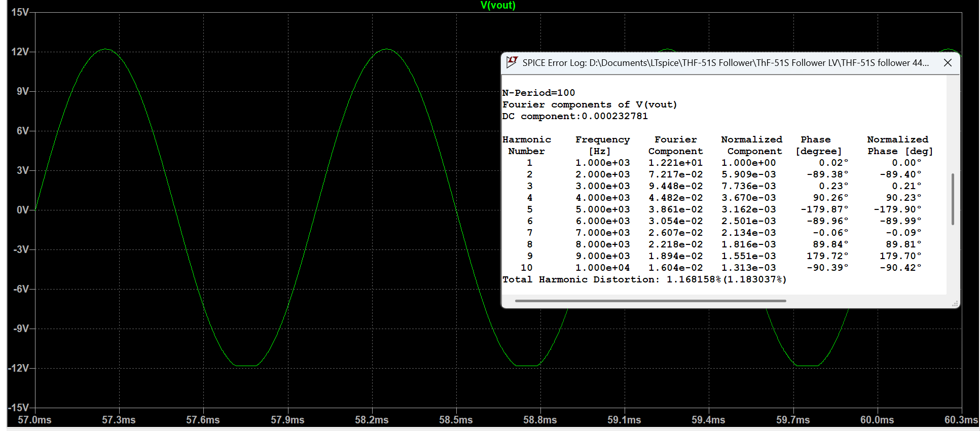Click 'Fourier components of V(vout)' line
This screenshot has width=980, height=431.
(590, 104)
